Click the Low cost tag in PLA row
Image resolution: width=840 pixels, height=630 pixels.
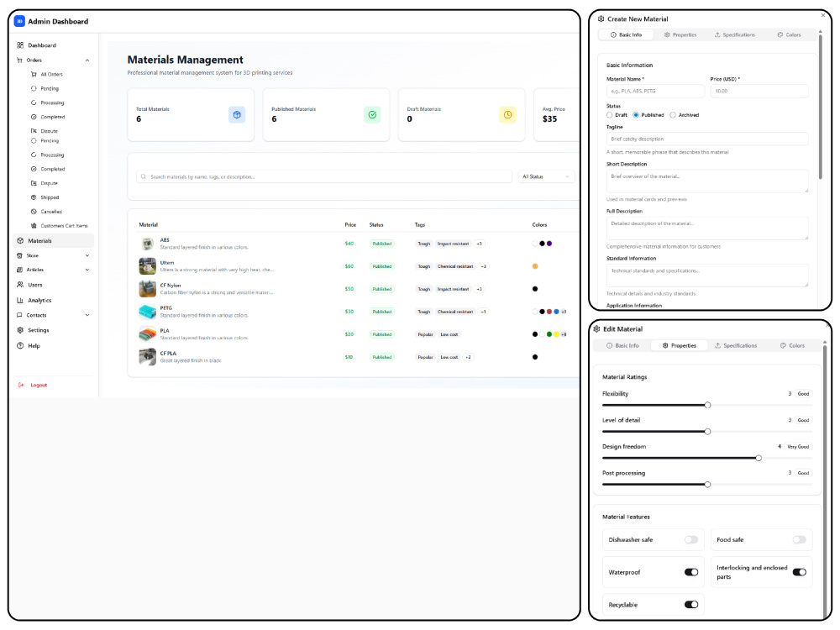pyautogui.click(x=449, y=335)
